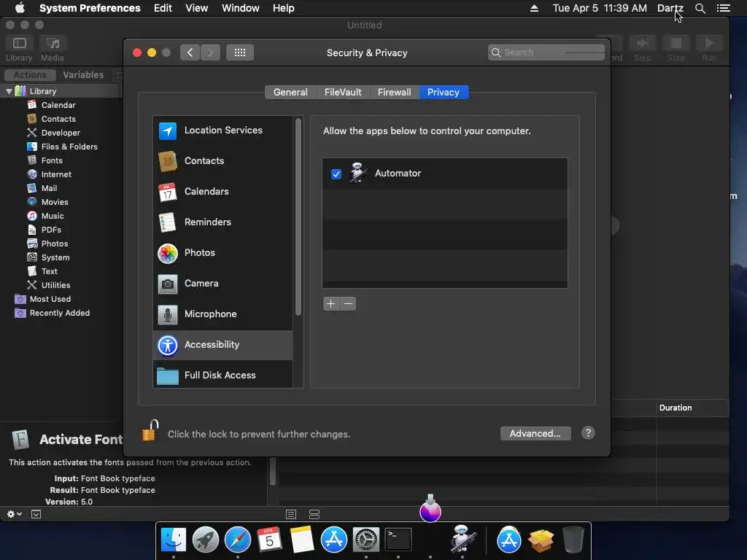Screen dimensions: 747x560
Task: Open the Window menu
Action: [x=241, y=8]
